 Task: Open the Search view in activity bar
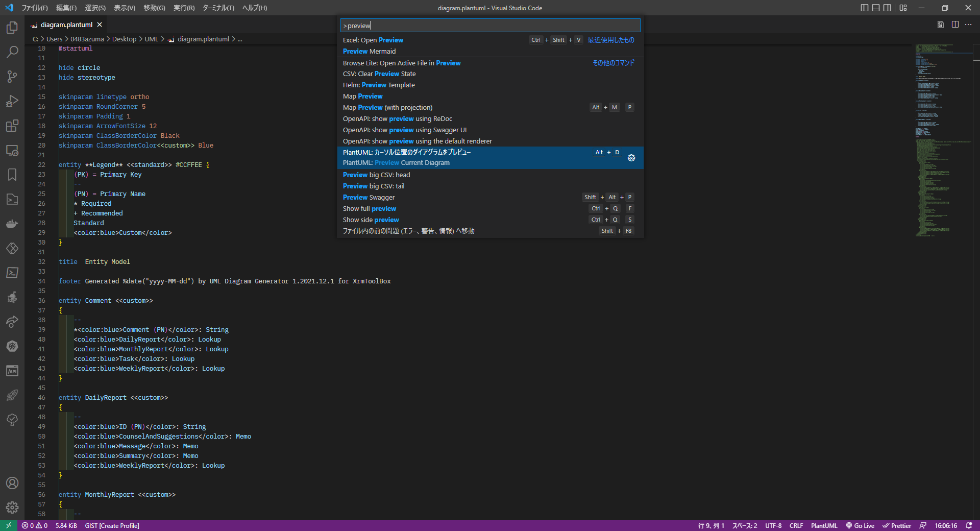point(12,52)
